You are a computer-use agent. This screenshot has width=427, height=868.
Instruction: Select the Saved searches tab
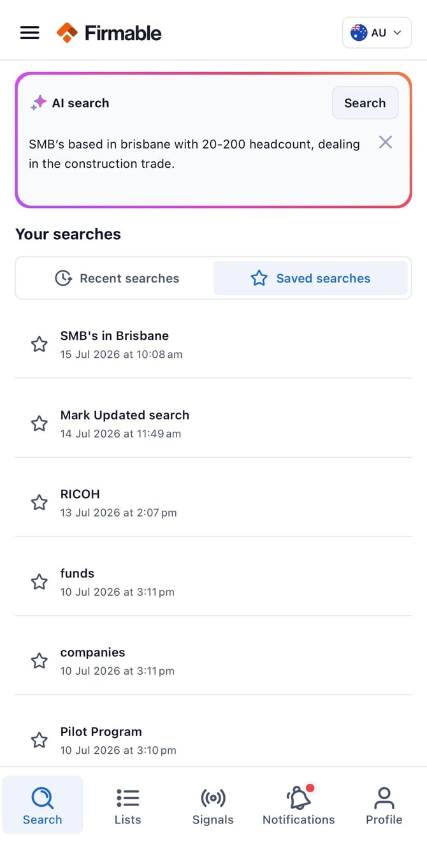coord(310,278)
